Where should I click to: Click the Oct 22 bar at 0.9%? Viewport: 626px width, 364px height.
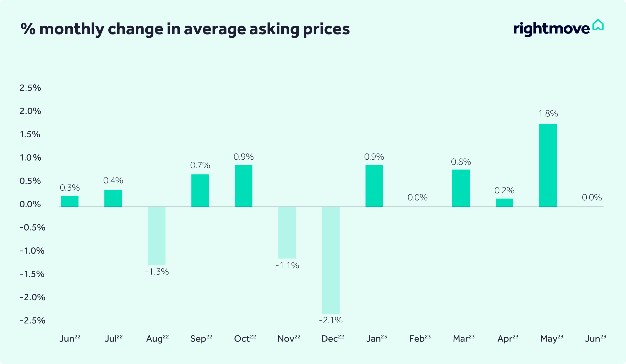(244, 186)
